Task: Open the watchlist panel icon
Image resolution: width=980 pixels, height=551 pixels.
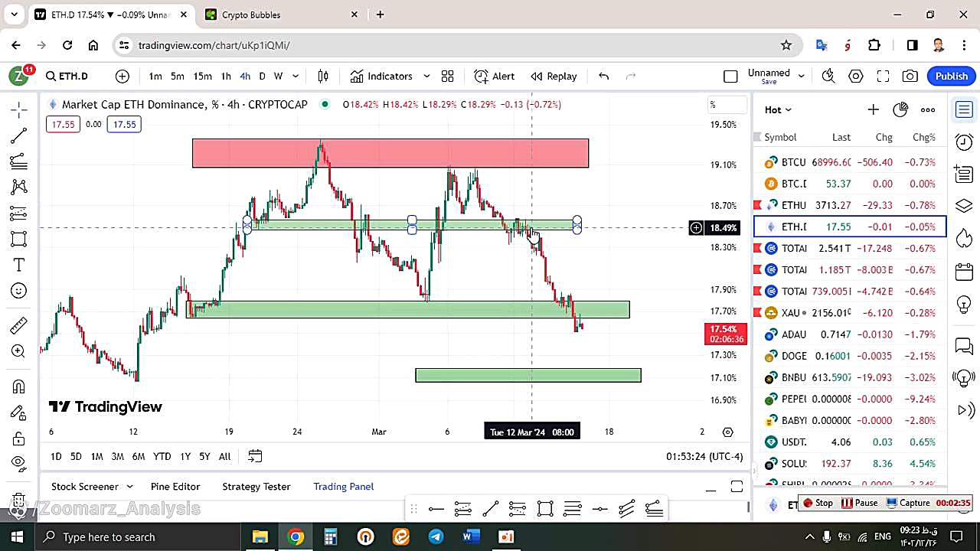Action: tap(964, 110)
